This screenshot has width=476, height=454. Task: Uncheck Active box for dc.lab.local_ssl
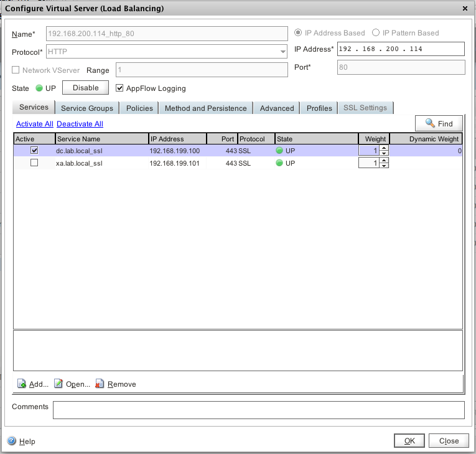[34, 151]
